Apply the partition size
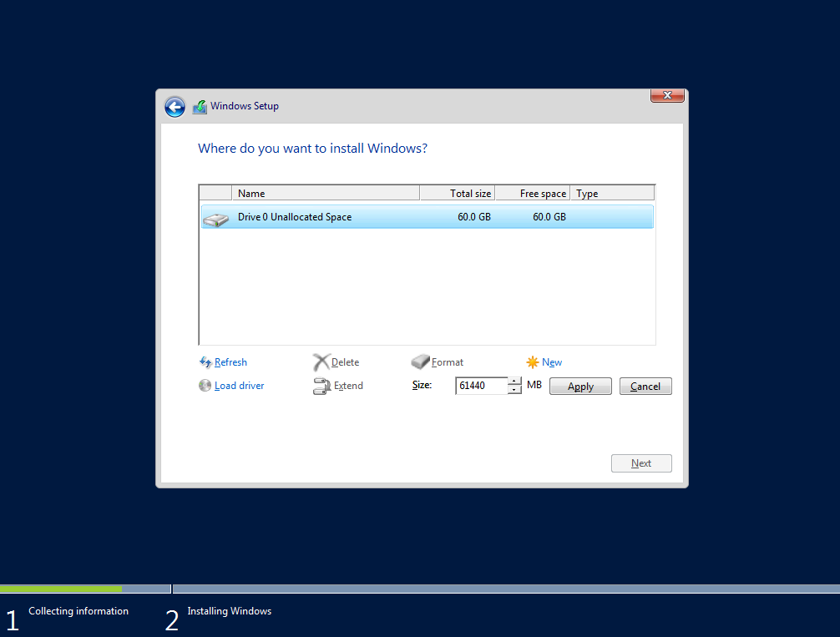This screenshot has width=840, height=637. (x=580, y=387)
